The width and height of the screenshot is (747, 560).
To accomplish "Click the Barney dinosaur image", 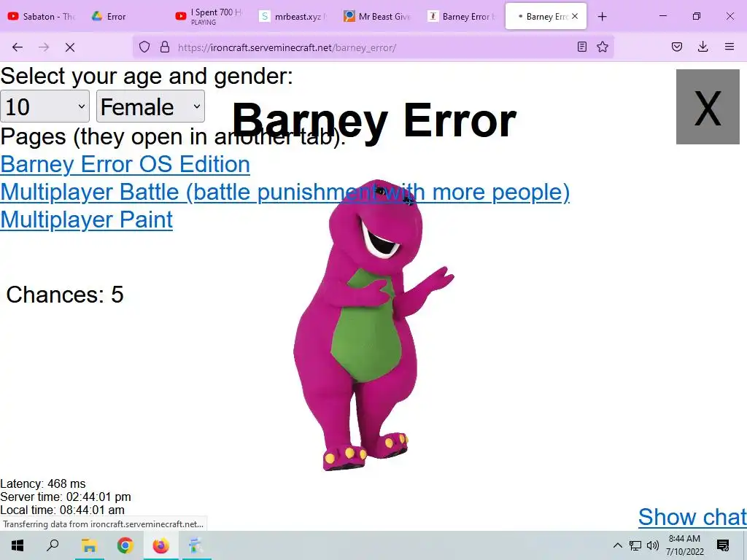I will click(373, 325).
